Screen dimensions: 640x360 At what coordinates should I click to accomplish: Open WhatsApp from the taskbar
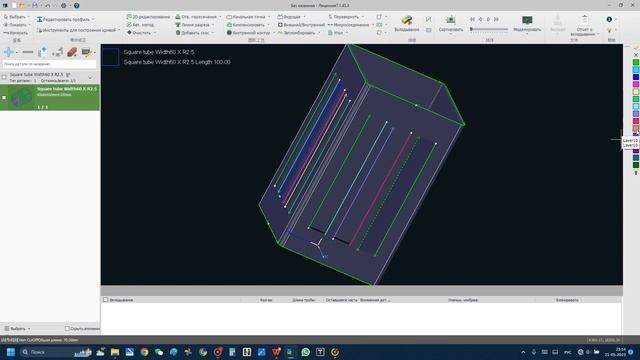(305, 352)
